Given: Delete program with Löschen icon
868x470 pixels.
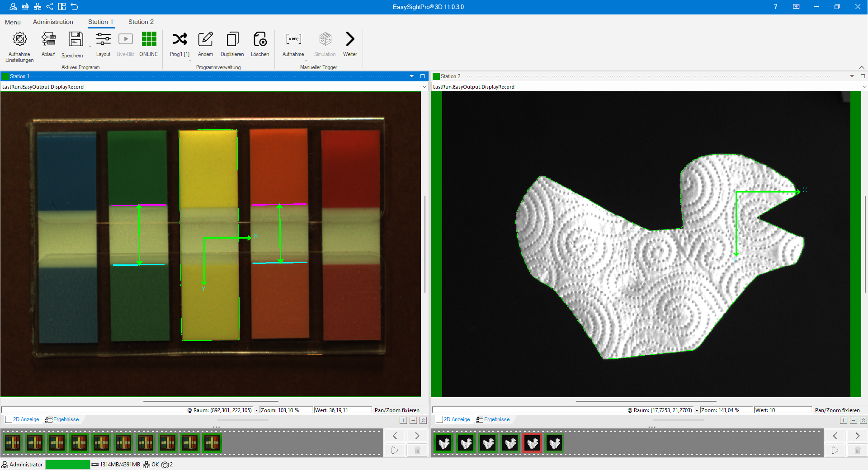Looking at the screenshot, I should (260, 40).
